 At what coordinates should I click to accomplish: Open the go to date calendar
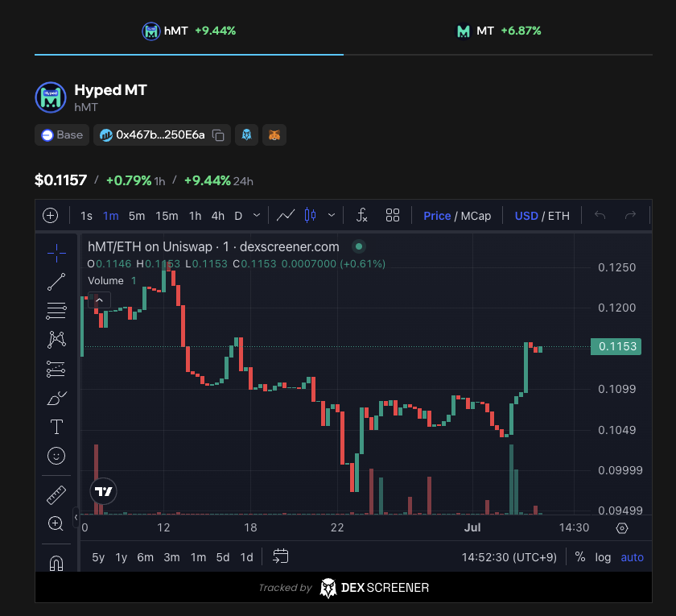click(280, 556)
